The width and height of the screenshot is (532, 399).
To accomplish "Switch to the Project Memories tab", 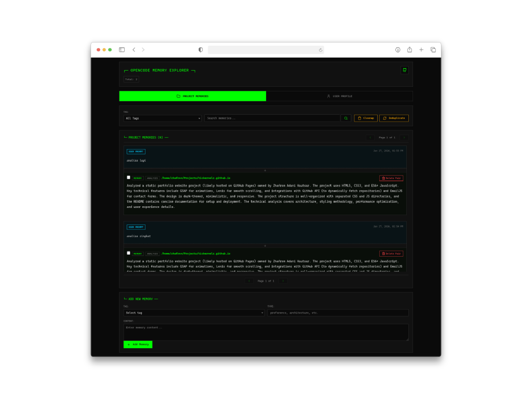I will pos(192,96).
